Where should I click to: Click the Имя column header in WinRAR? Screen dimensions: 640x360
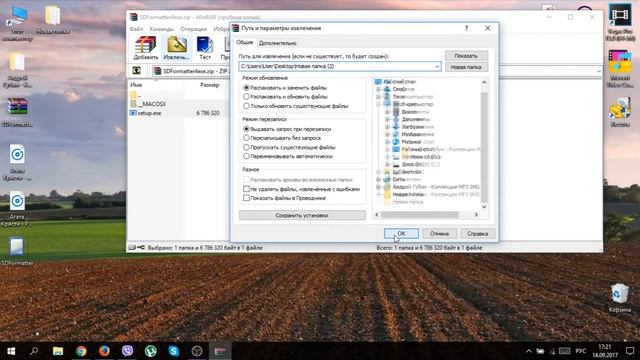136,85
